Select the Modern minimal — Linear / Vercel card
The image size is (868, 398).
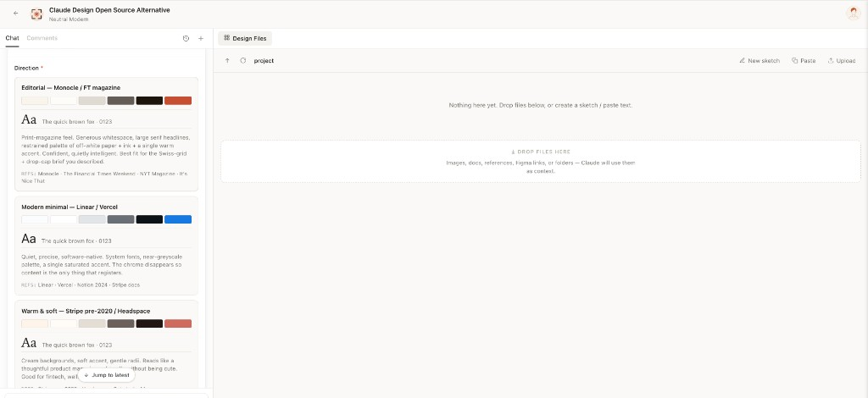click(106, 246)
